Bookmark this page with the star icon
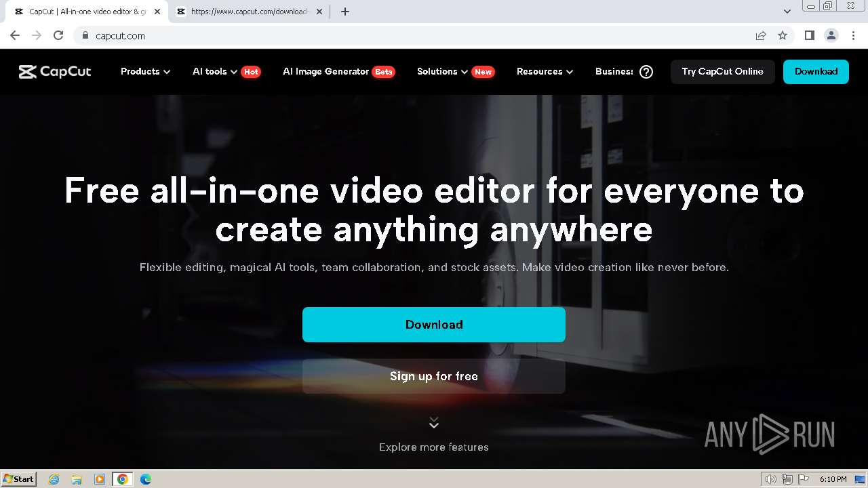Image resolution: width=868 pixels, height=488 pixels. tap(783, 36)
